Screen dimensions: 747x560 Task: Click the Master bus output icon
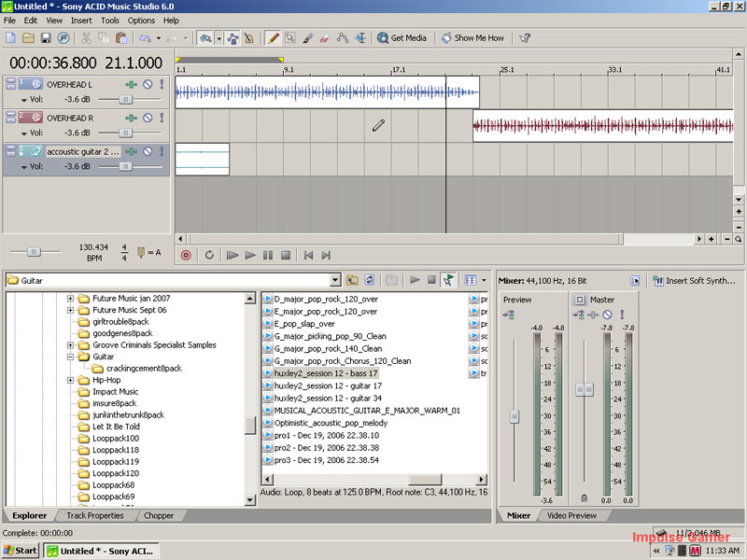click(579, 315)
